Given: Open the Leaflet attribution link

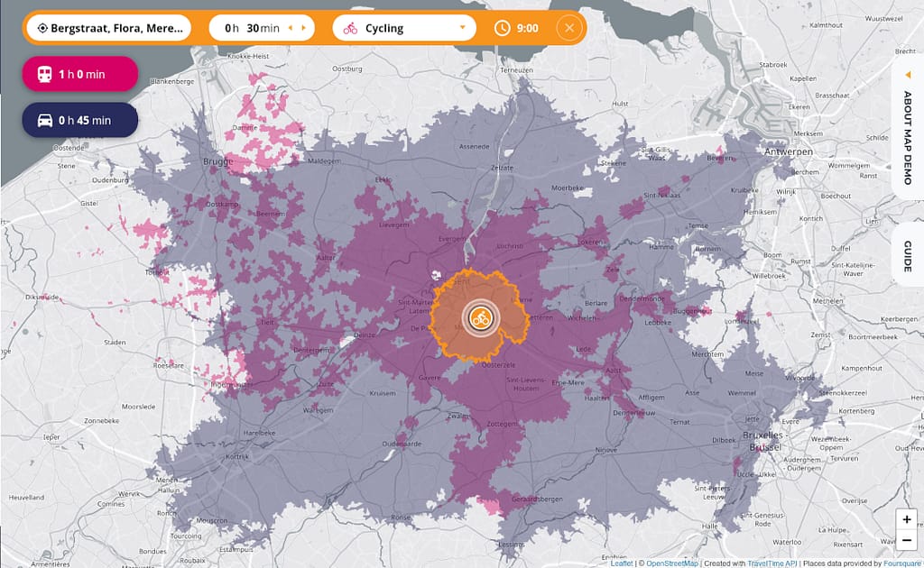Looking at the screenshot, I should [x=621, y=563].
